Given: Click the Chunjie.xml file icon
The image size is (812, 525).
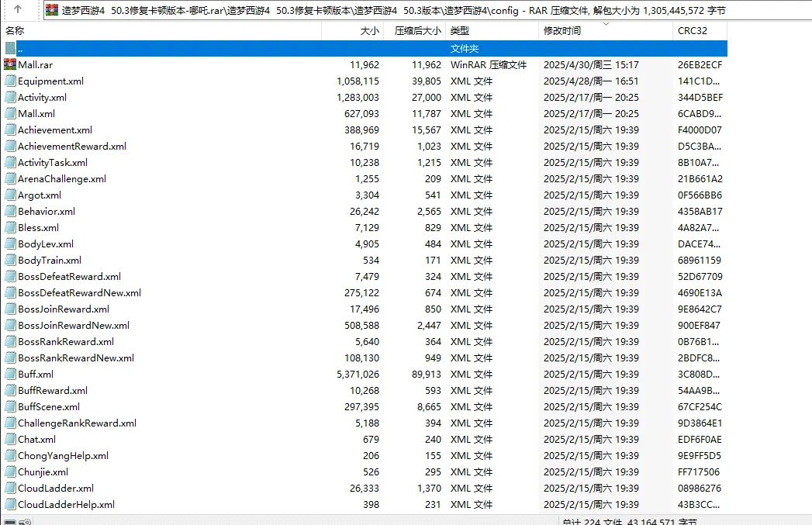Looking at the screenshot, I should 10,471.
